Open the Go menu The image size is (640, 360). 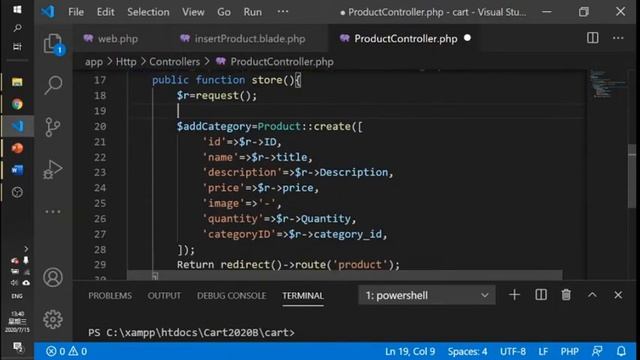(x=224, y=12)
